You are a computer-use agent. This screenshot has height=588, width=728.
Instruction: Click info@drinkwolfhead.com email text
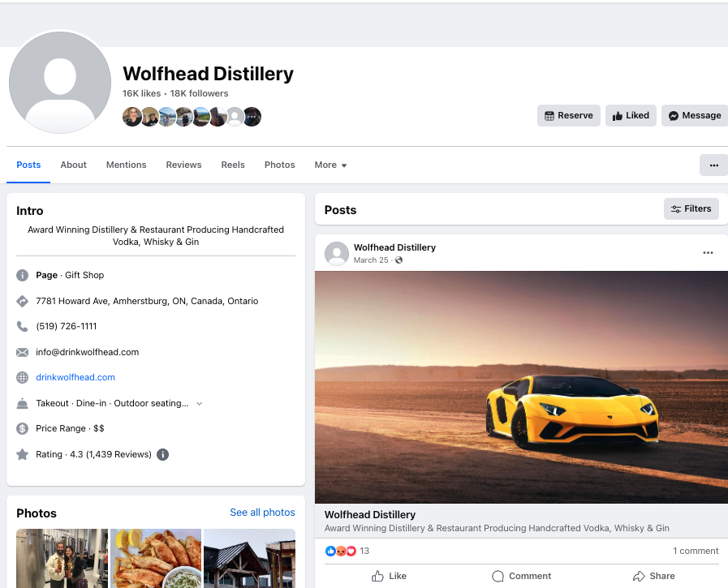(88, 352)
